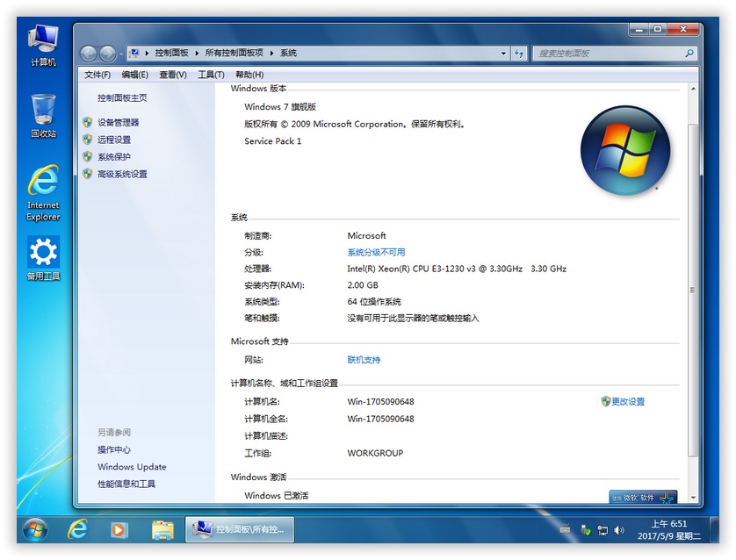Click the Forward navigation arrow button
The width and height of the screenshot is (736, 560).
[x=107, y=54]
